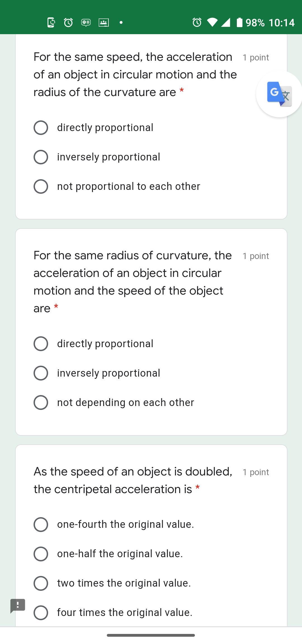Image resolution: width=302 pixels, height=644 pixels.
Task: Tap the meeting presentation notification icon
Action: click(x=104, y=22)
